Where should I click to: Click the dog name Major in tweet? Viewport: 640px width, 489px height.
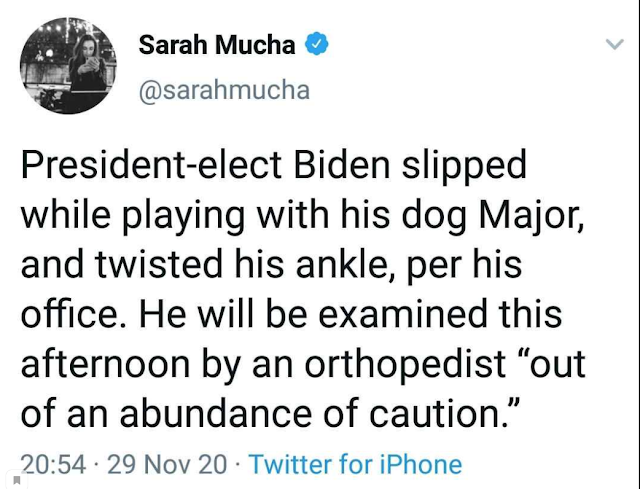click(x=531, y=217)
